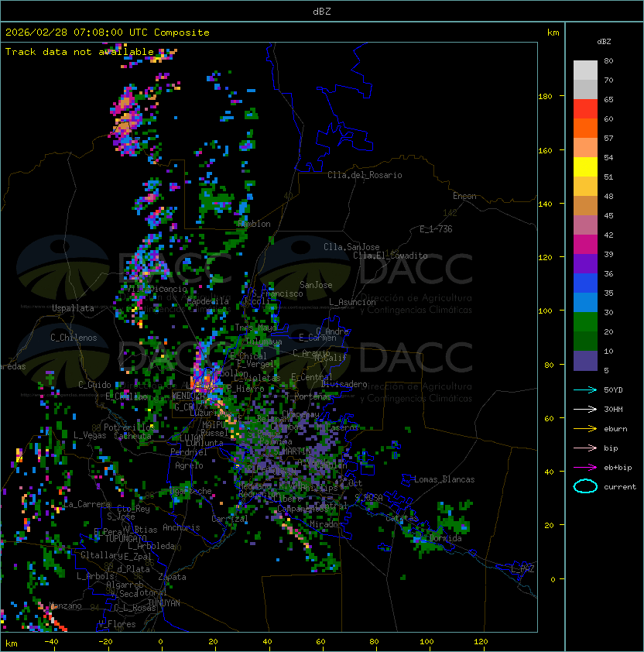Click the 'L_Vegas' map label

[90, 435]
